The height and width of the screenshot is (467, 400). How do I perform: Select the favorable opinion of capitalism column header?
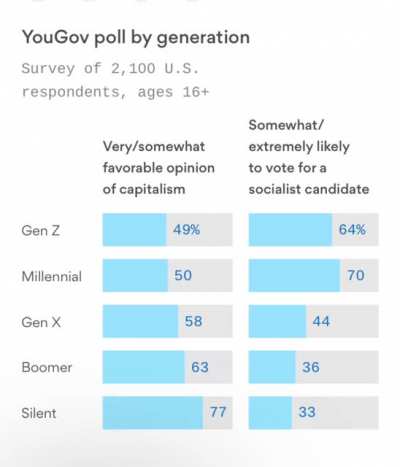click(x=159, y=168)
